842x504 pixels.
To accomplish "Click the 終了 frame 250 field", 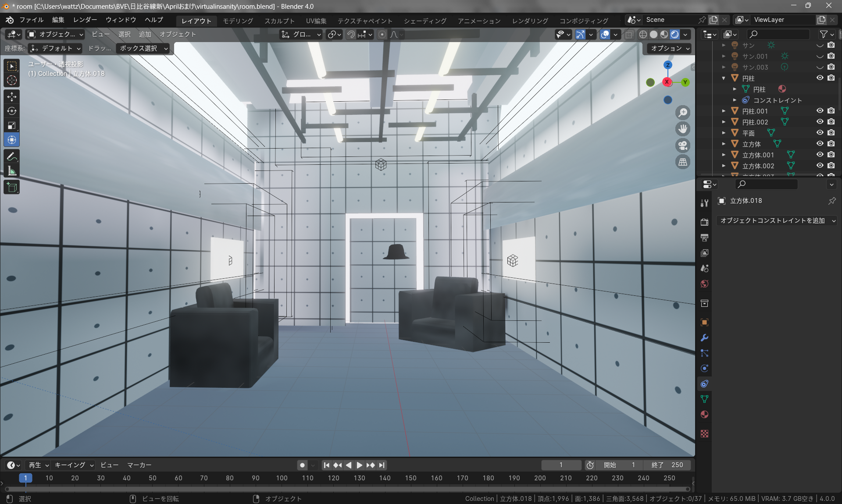I will coord(667,465).
